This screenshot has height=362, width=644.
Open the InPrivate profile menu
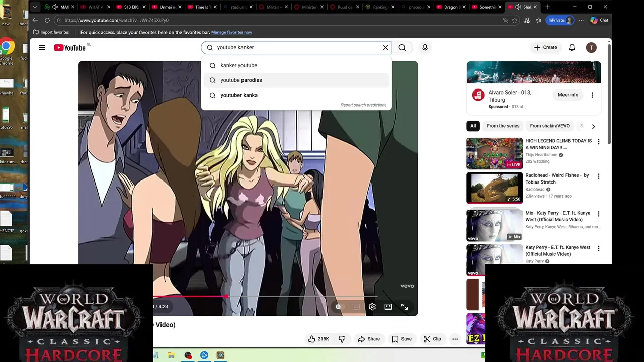pyautogui.click(x=560, y=20)
